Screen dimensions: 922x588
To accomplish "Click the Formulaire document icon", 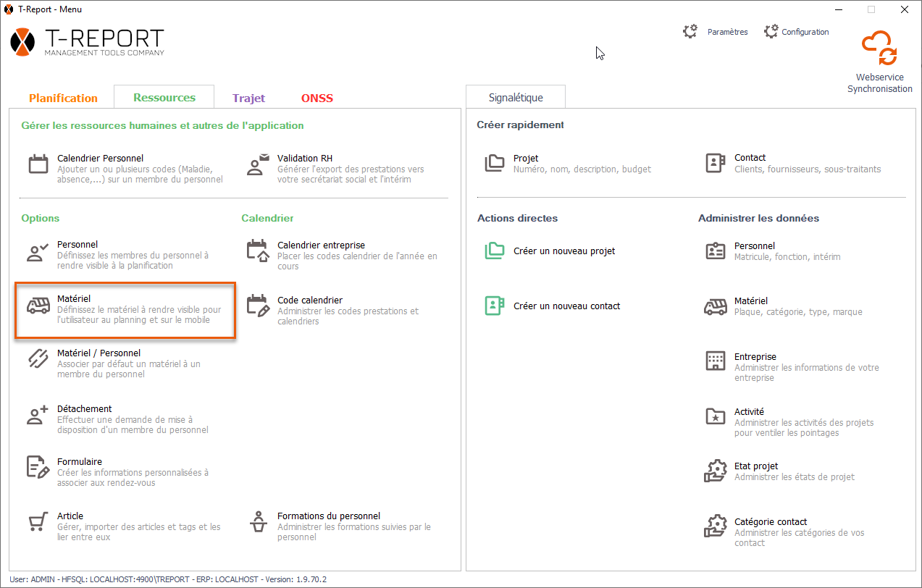I will [38, 468].
